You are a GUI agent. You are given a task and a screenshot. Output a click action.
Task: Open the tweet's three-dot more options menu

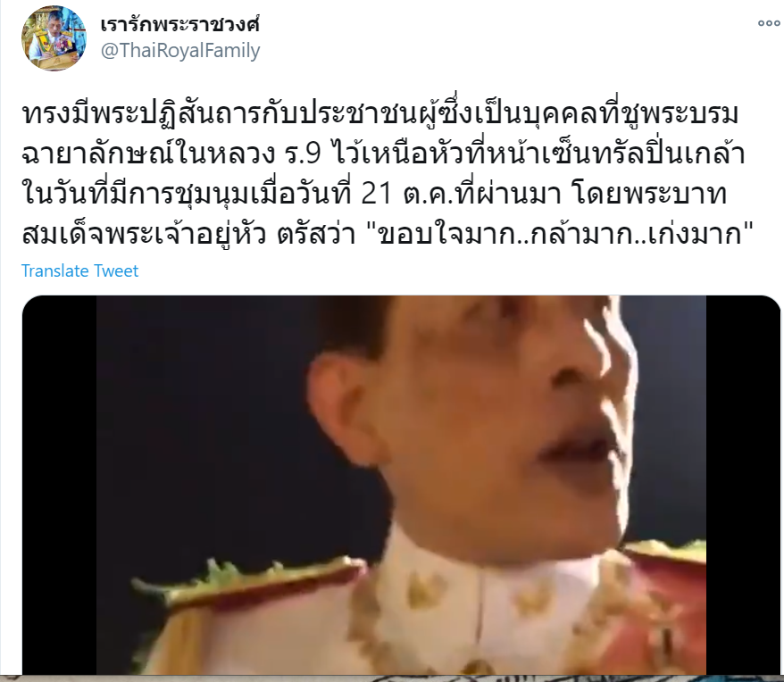tap(769, 23)
